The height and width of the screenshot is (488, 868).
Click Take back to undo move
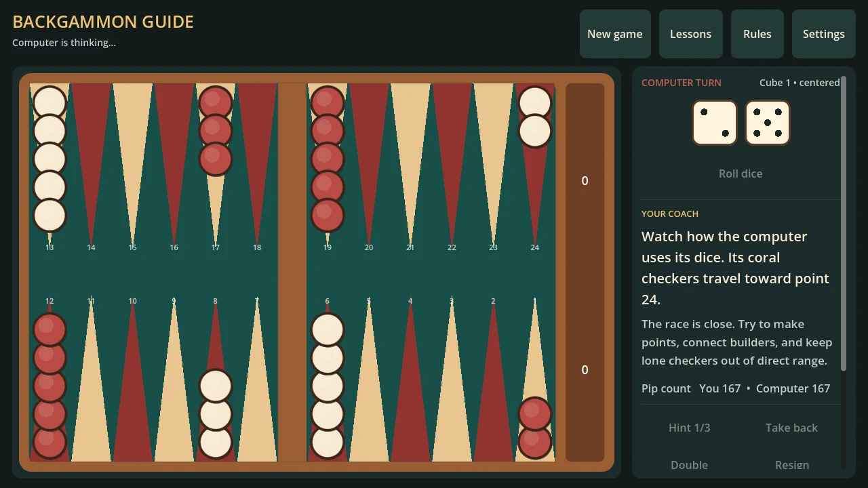tap(791, 428)
